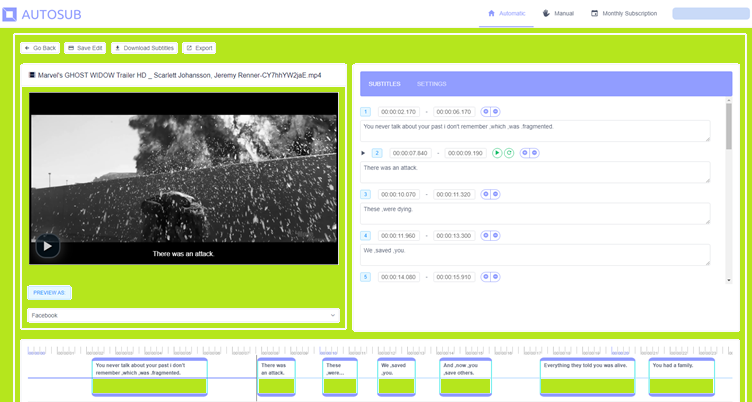
Task: Open the Manual tab
Action: (x=558, y=13)
